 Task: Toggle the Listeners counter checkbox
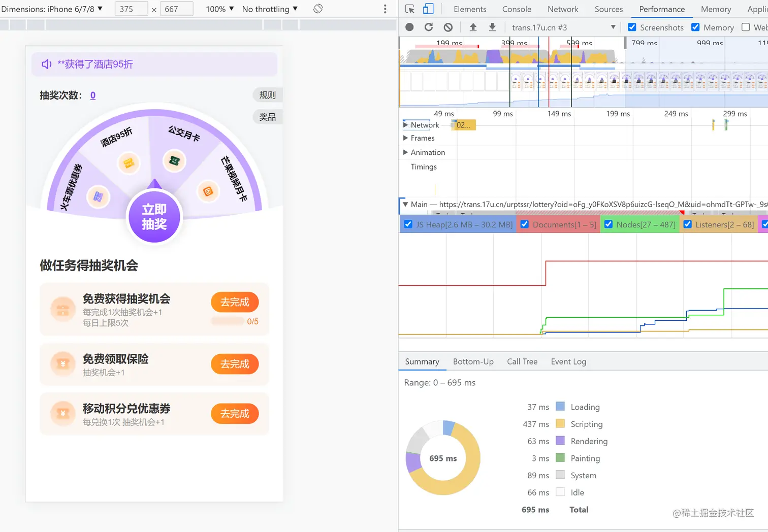coord(687,224)
